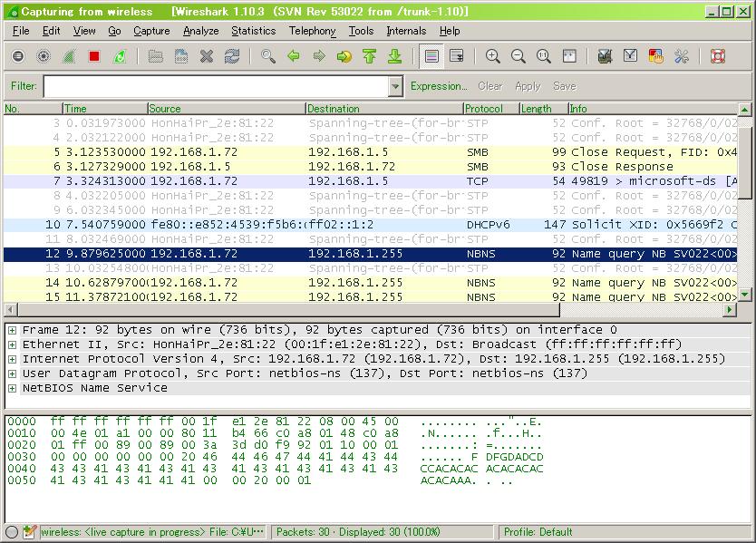
Task: Reset zoom to normal size
Action: coord(544,56)
